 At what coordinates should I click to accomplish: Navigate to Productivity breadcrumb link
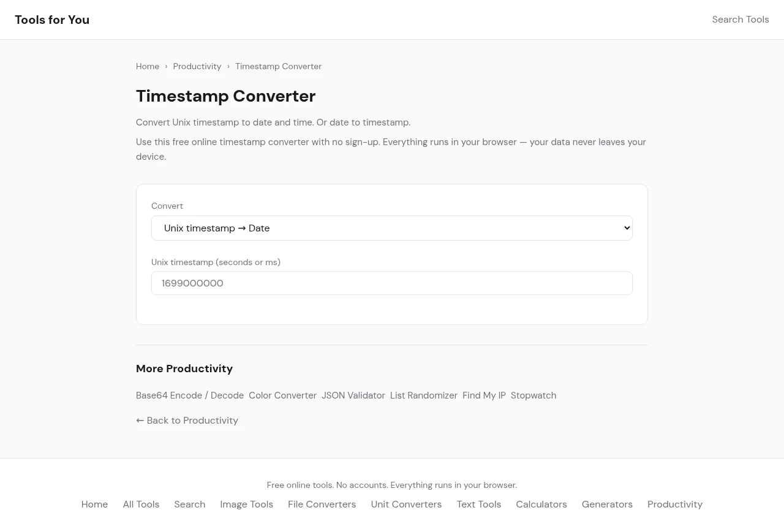pyautogui.click(x=197, y=66)
